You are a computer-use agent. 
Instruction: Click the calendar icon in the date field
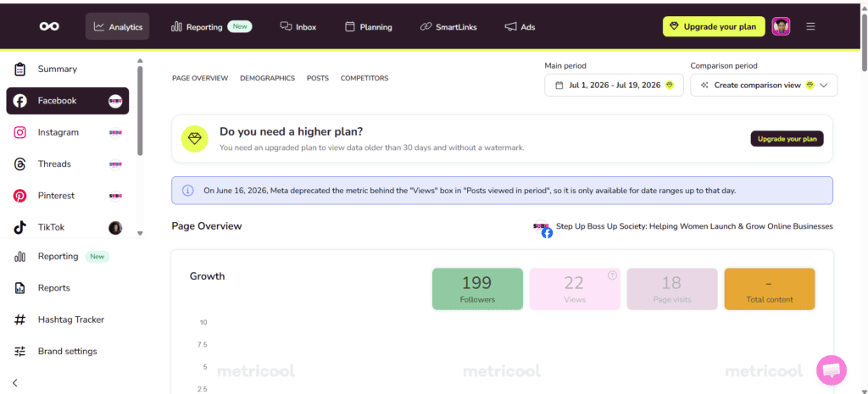[559, 86]
